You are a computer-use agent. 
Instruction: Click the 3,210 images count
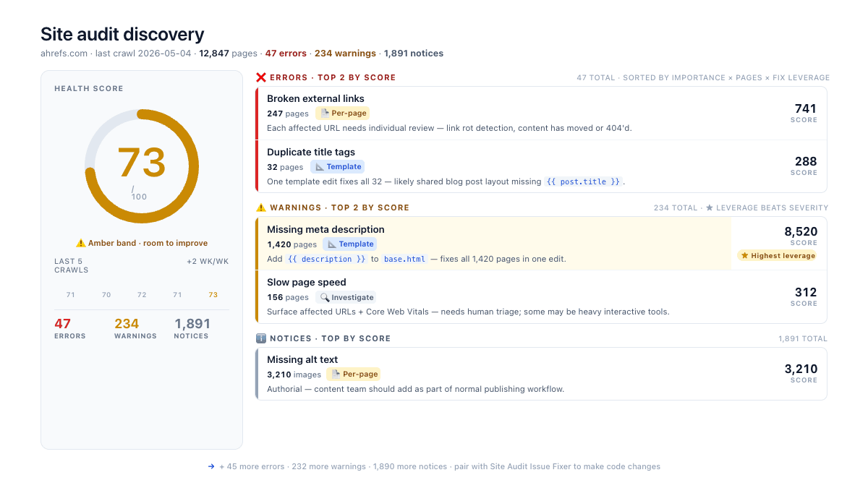[x=294, y=374]
